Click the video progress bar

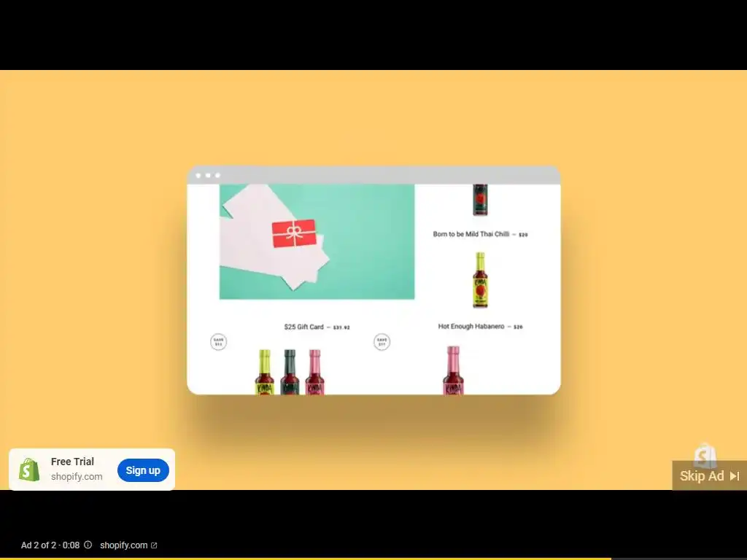pos(373,559)
